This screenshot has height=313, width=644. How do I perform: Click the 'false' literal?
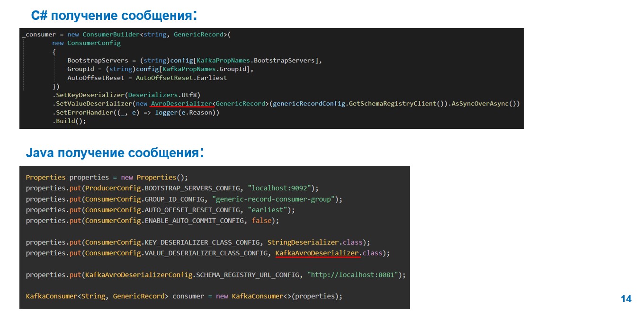tap(261, 221)
